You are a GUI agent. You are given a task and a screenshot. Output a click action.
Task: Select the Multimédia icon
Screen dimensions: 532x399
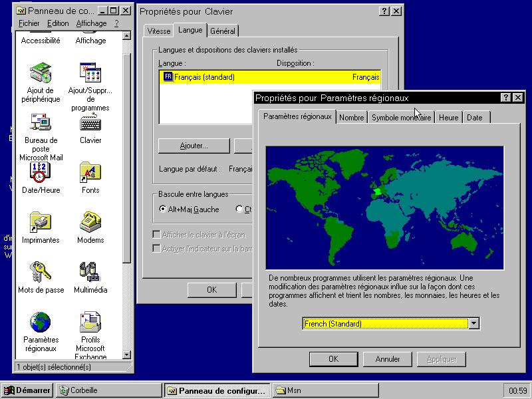(x=90, y=272)
